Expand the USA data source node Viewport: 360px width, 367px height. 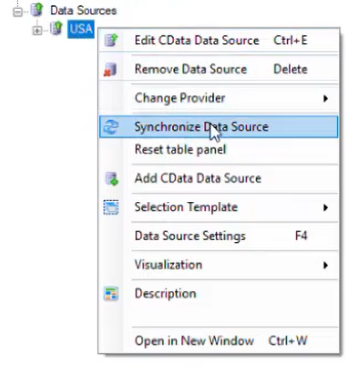tap(37, 31)
